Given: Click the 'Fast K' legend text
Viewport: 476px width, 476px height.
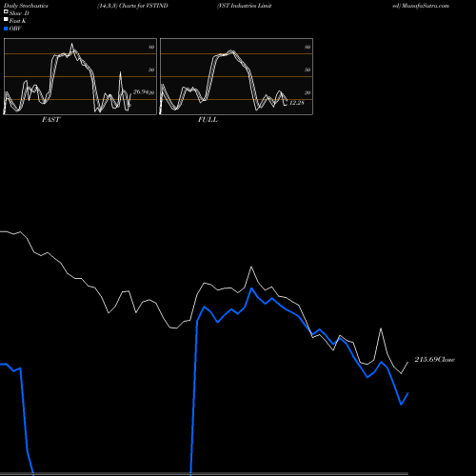Looking at the screenshot, I should 18,21.
